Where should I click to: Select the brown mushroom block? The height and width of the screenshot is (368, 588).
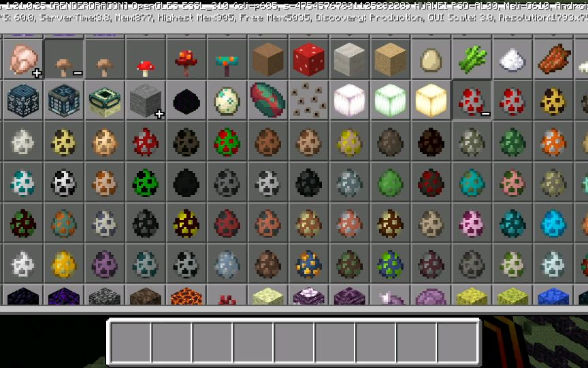click(x=267, y=59)
